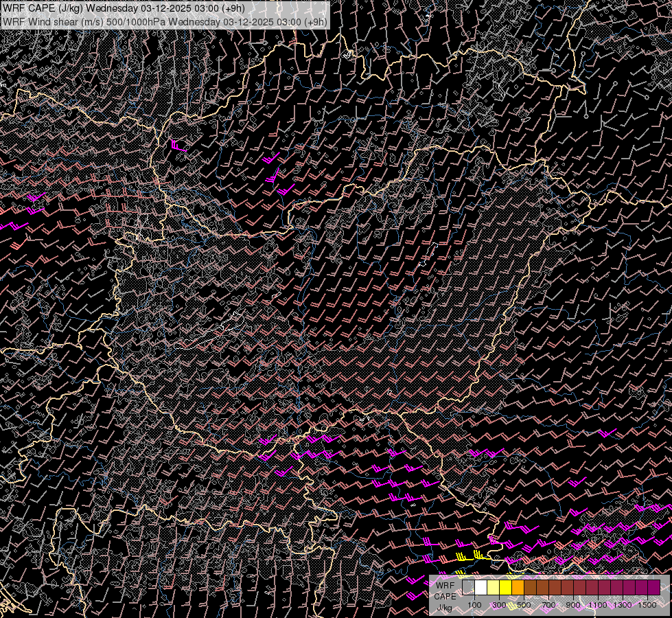Viewport: 672px width, 618px height.
Task: Select the gray first box of the legend
Action: (469, 587)
